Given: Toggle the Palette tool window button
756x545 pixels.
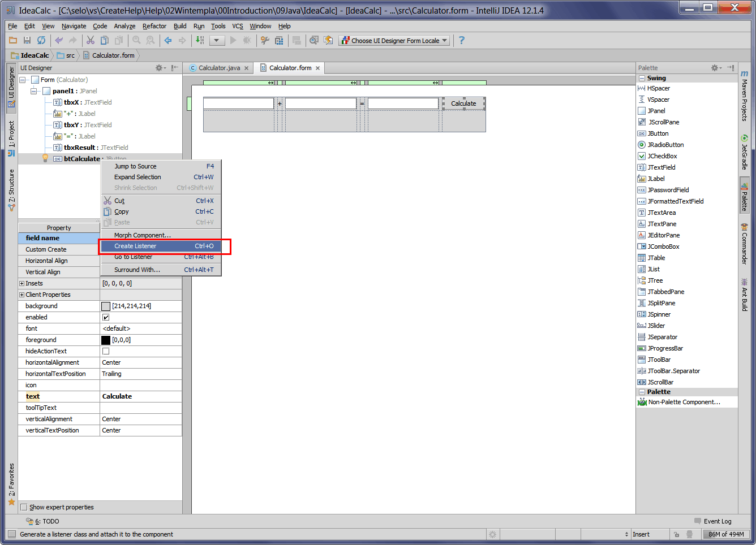Looking at the screenshot, I should [745, 196].
